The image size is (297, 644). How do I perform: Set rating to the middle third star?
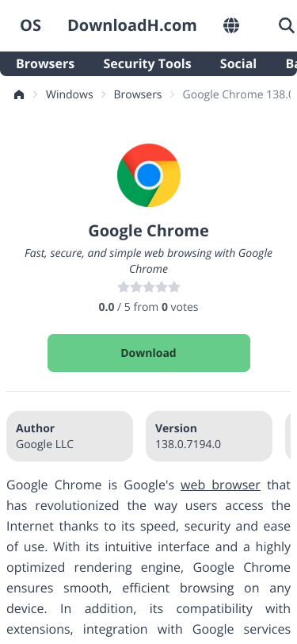pyautogui.click(x=149, y=286)
